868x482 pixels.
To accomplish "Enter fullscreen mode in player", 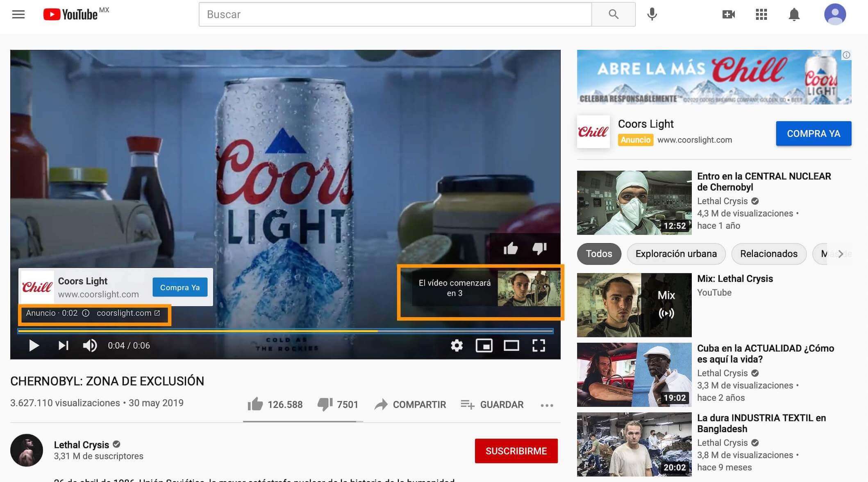I will click(x=539, y=346).
